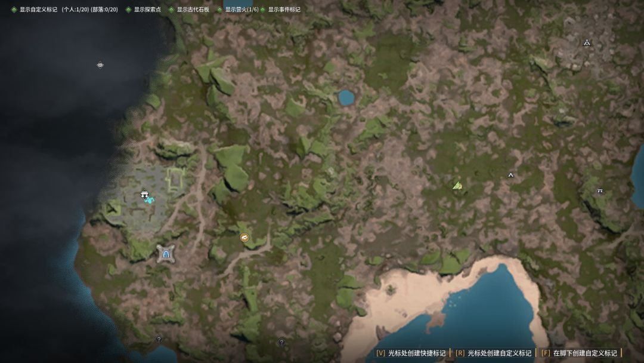
Task: Select the orange circular beast event icon
Action: point(244,238)
